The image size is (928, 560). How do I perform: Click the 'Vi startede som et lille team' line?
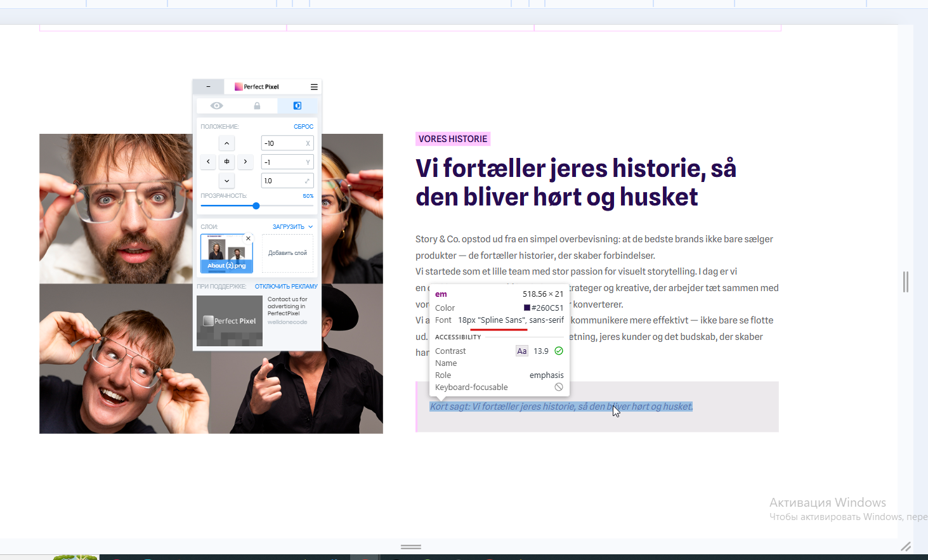(x=576, y=271)
